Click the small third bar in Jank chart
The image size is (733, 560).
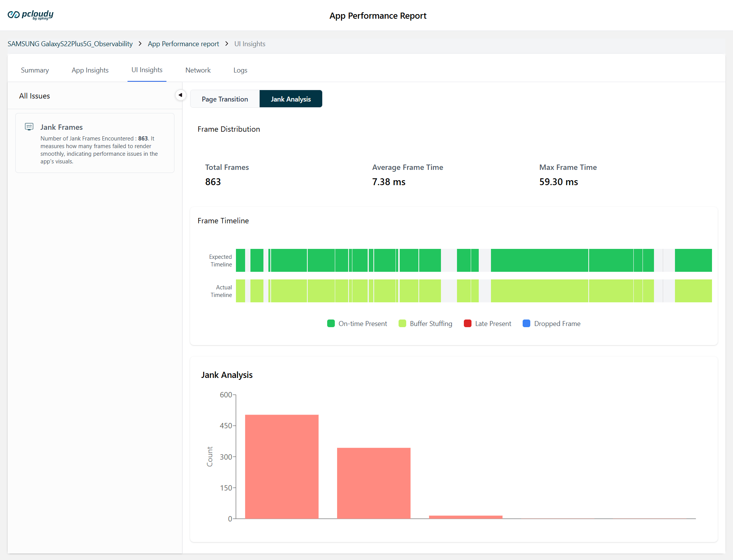[466, 517]
